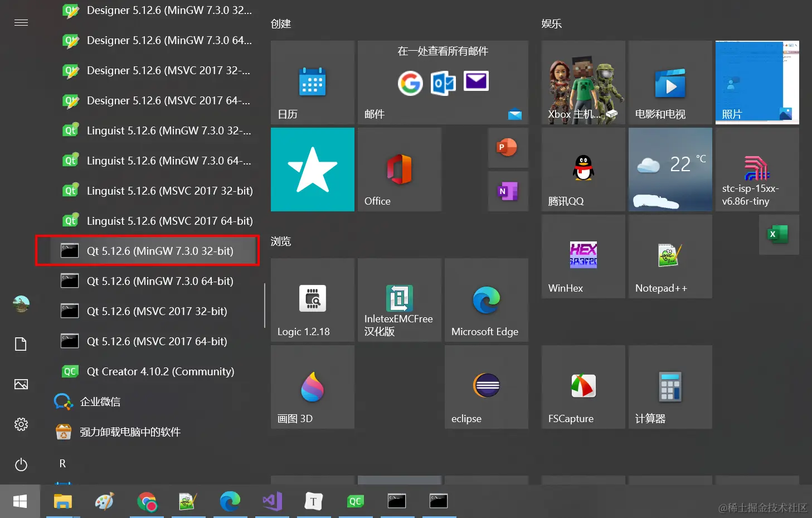Switch to second console window on taskbar
The height and width of the screenshot is (518, 812).
439,501
